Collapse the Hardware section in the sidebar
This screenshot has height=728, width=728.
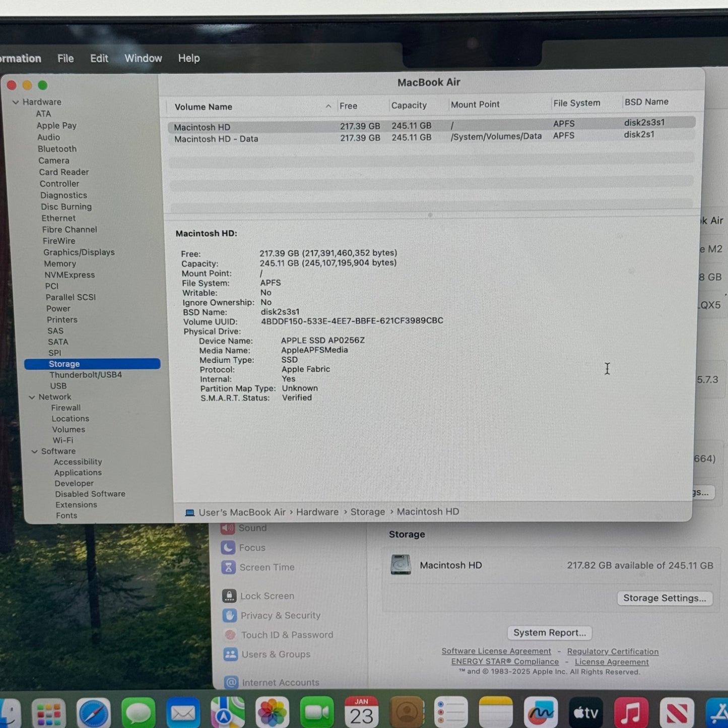pos(16,102)
